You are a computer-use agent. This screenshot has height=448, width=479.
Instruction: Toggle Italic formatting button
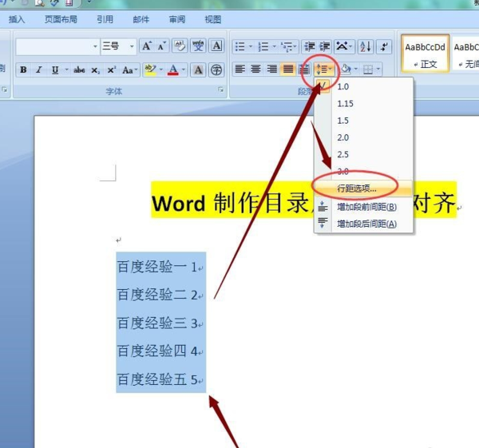[39, 70]
